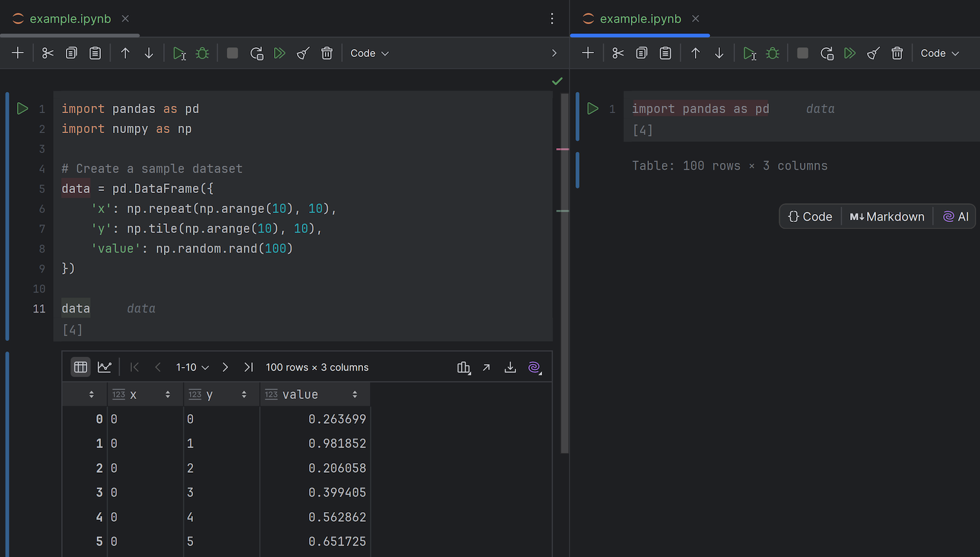Expand the hidden toolbar items chevron
This screenshot has height=557, width=980.
pyautogui.click(x=554, y=53)
